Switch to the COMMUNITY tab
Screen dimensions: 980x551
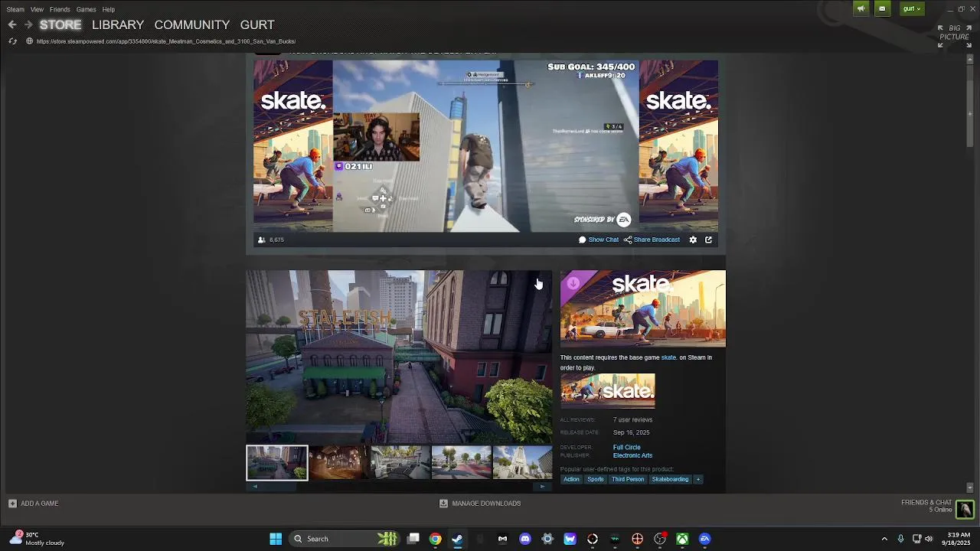click(192, 24)
